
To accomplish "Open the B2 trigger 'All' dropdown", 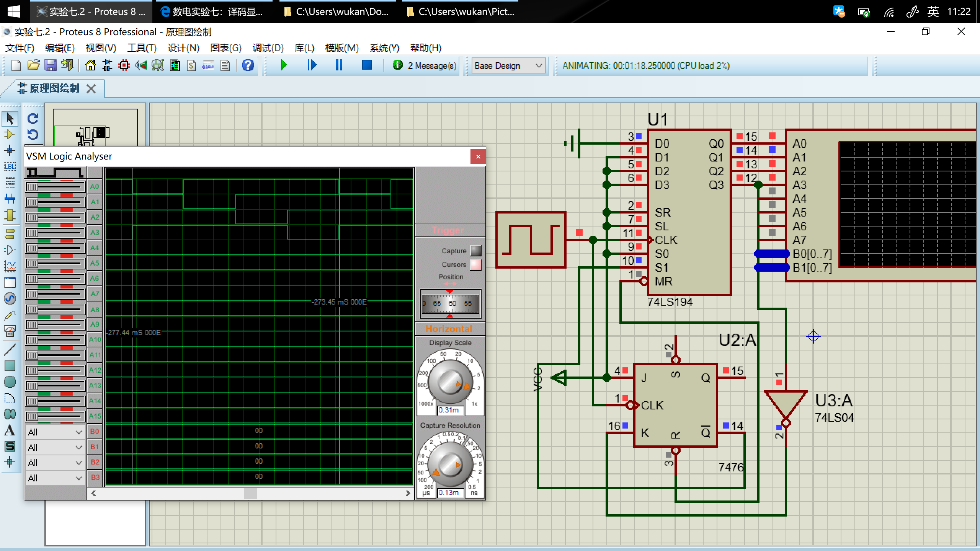I will click(55, 463).
